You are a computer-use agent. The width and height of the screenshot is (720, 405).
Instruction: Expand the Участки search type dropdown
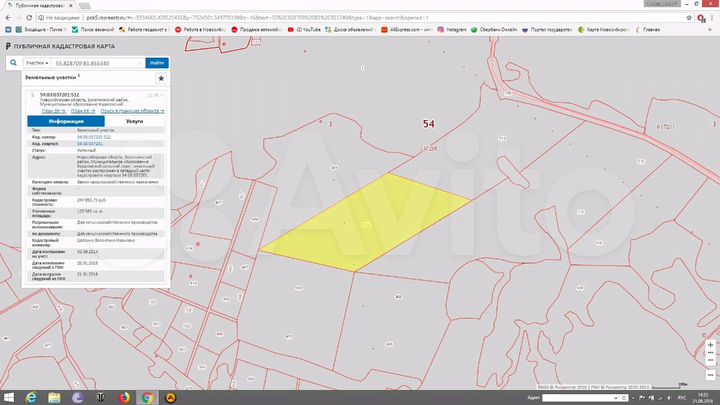point(38,63)
